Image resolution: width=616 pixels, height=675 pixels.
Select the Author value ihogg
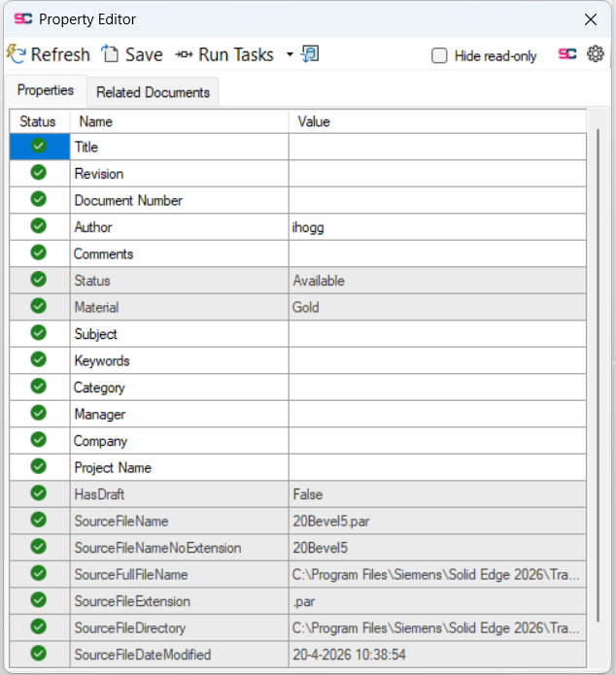pyautogui.click(x=308, y=227)
